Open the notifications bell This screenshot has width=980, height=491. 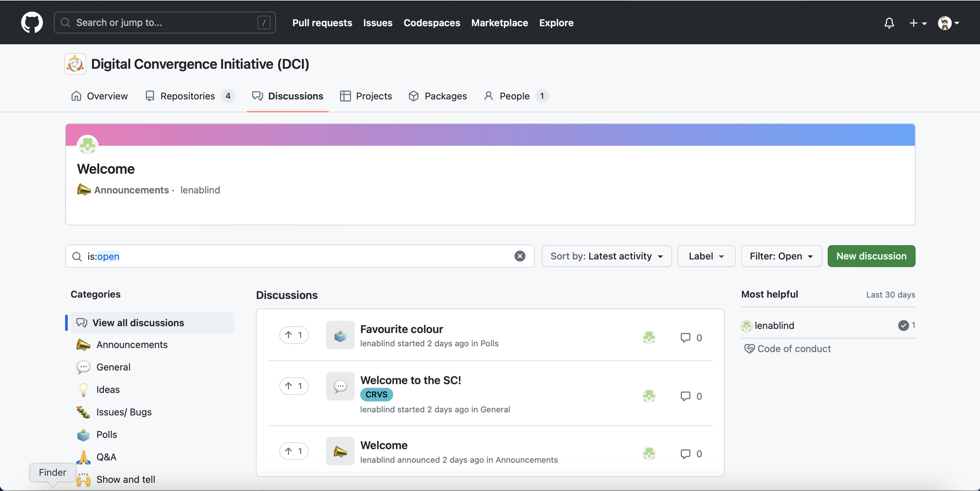889,23
